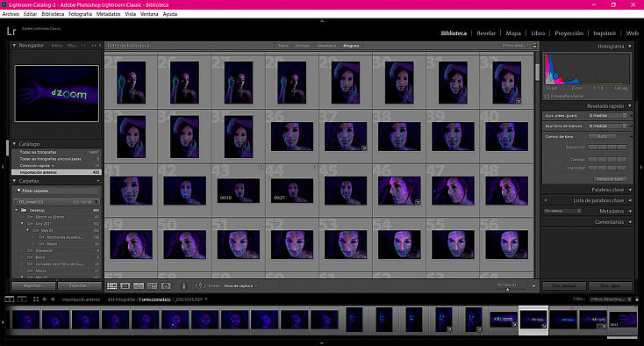Select video thumbnail with 00:10 duration

[239, 191]
